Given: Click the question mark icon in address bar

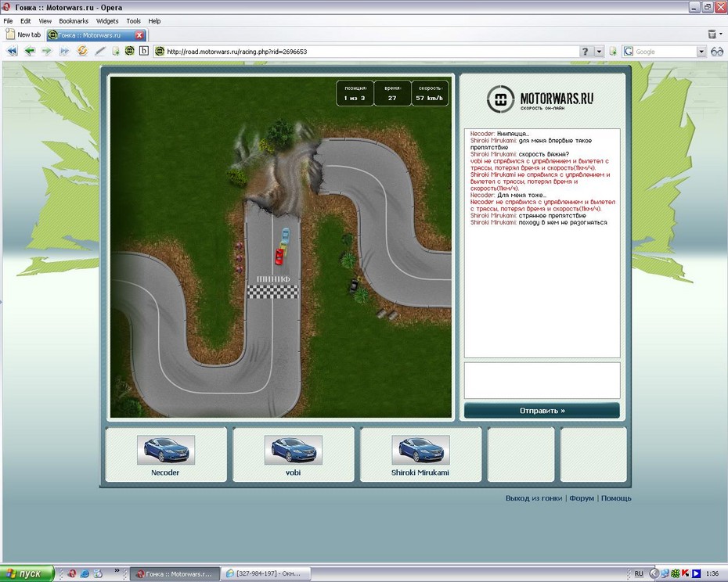Looking at the screenshot, I should pyautogui.click(x=585, y=52).
